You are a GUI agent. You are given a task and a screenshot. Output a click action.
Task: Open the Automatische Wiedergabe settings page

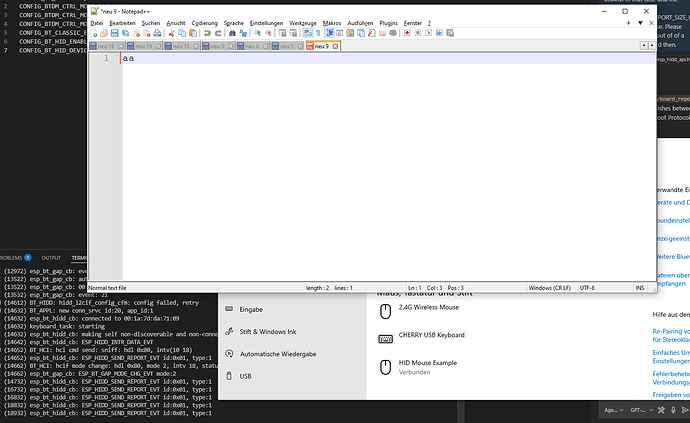click(x=281, y=353)
